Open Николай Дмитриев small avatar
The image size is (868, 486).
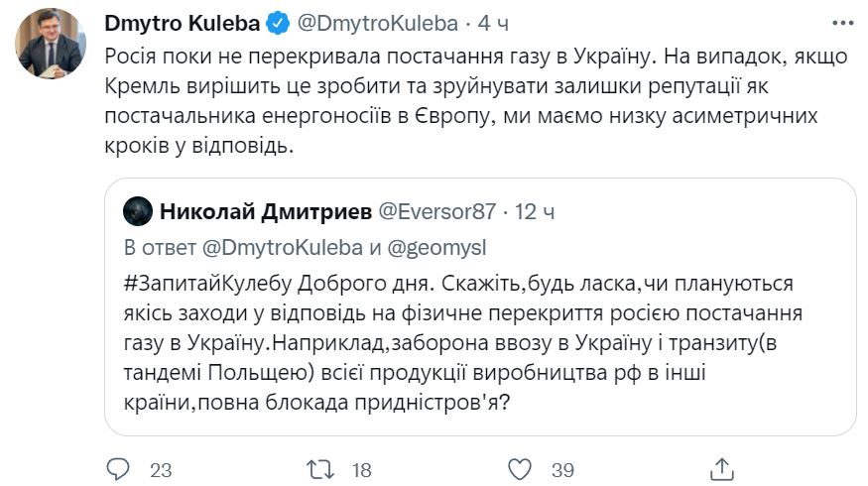(x=138, y=211)
